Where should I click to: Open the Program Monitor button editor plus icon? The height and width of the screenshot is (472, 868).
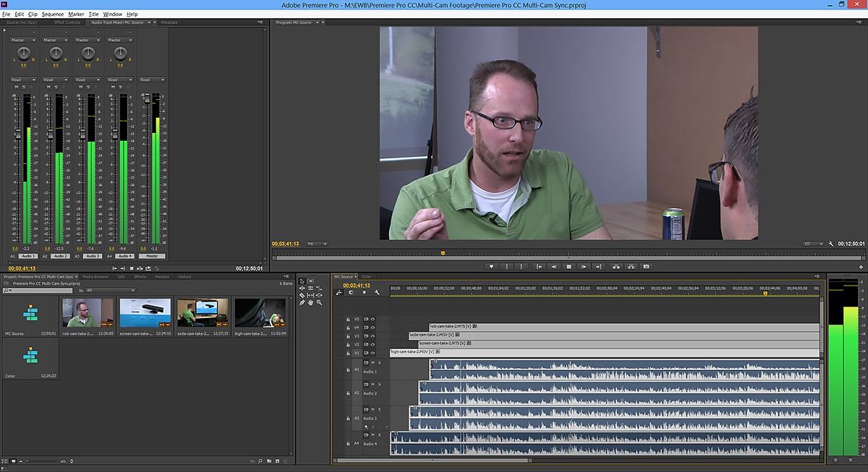click(861, 267)
